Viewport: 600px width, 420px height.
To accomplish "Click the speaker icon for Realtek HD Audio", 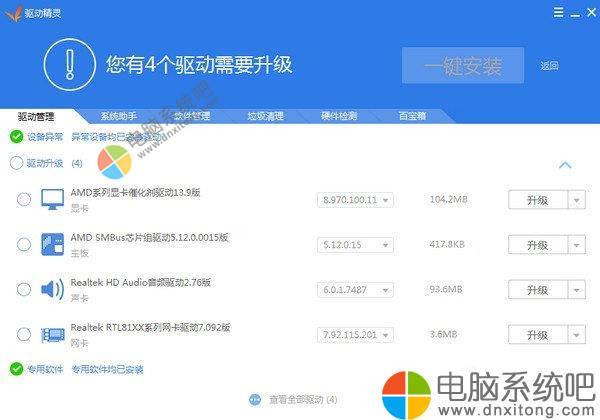I will (x=52, y=290).
